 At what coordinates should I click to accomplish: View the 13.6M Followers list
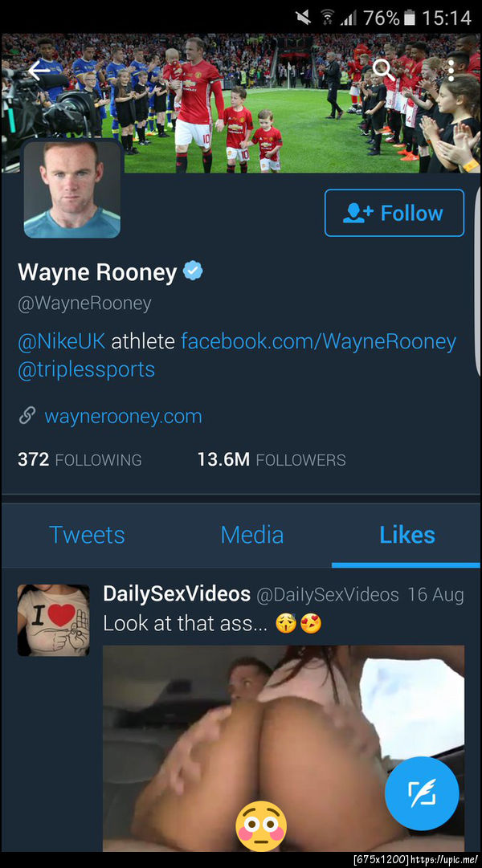click(x=272, y=459)
